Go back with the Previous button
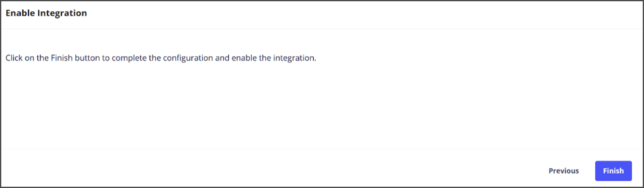This screenshot has height=188, width=644. point(564,171)
